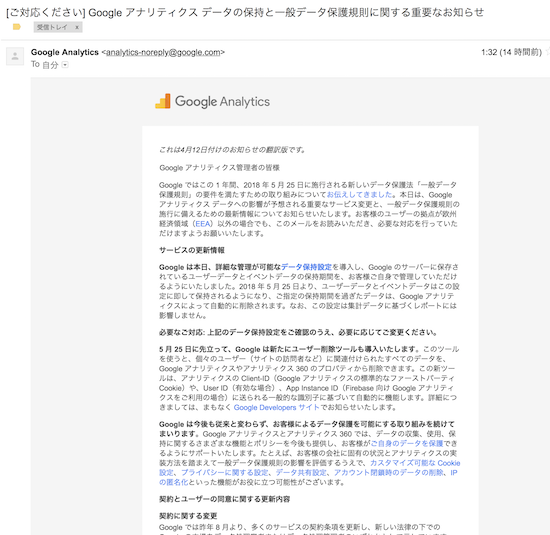This screenshot has height=535, width=550.
Task: Click the Google アナリティクス管理者の皆様 greeting
Action: coord(219,168)
